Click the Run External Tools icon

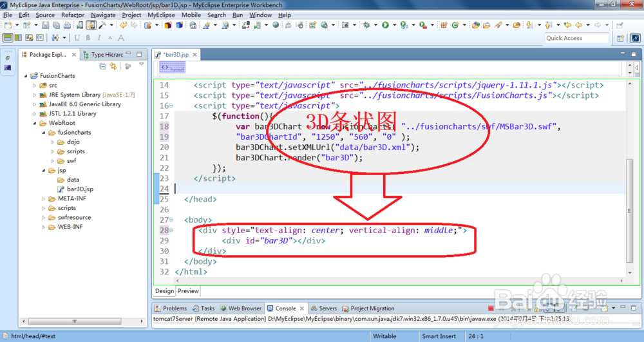pos(423,26)
